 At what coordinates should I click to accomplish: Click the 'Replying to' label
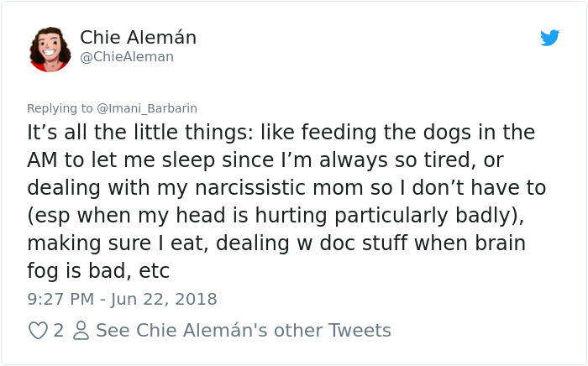60,108
